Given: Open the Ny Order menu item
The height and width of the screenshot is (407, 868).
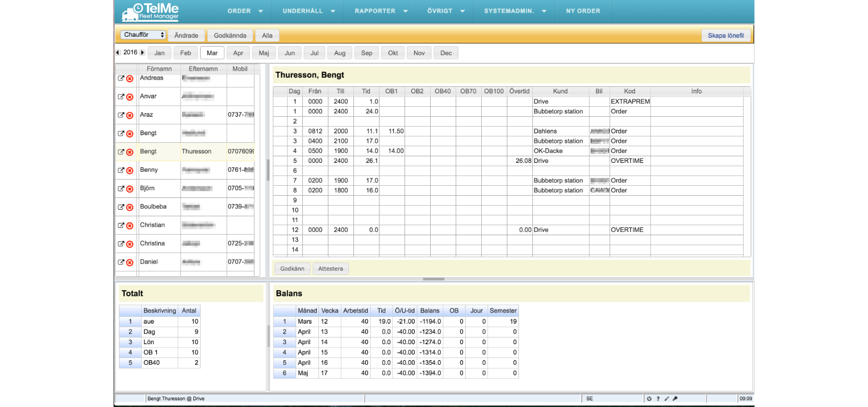Looking at the screenshot, I should pyautogui.click(x=583, y=11).
